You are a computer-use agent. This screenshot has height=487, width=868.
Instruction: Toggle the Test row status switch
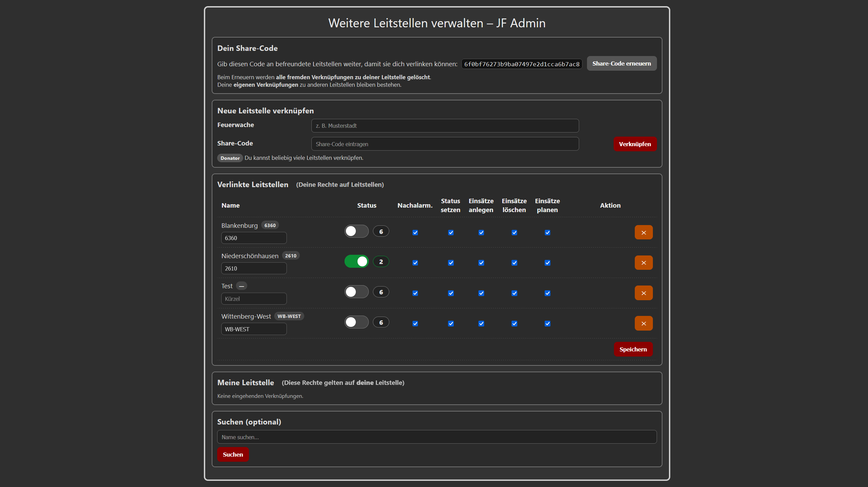tap(356, 292)
